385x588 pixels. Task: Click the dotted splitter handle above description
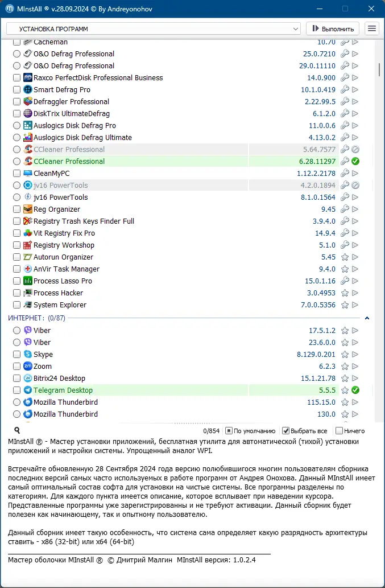point(192,422)
